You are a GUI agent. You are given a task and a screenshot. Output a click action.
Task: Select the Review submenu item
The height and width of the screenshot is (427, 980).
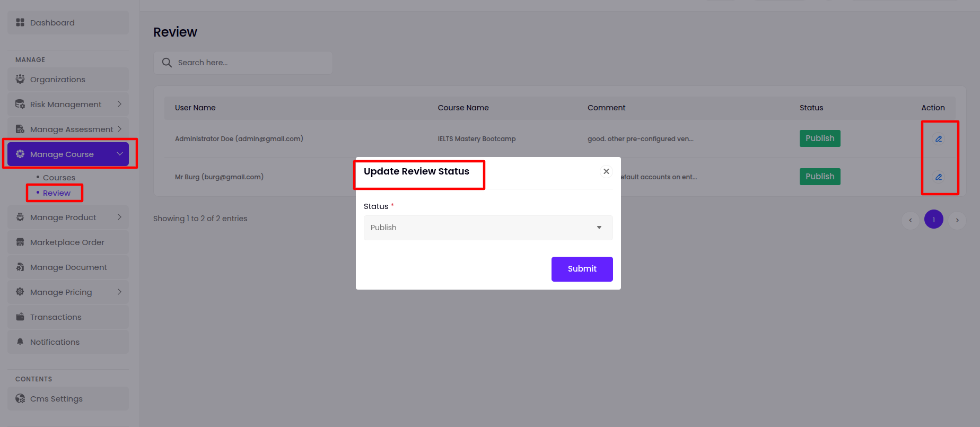pos(57,193)
